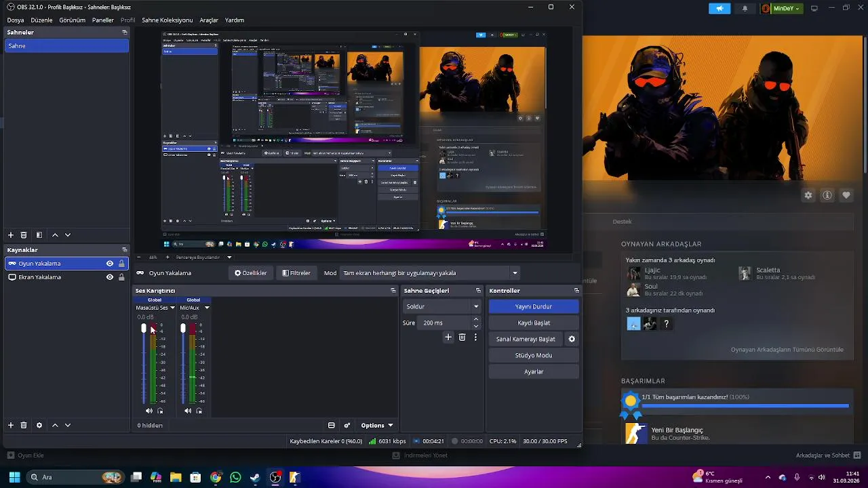Image resolution: width=868 pixels, height=488 pixels.
Task: Open transition properties three-dot menu
Action: (475, 337)
